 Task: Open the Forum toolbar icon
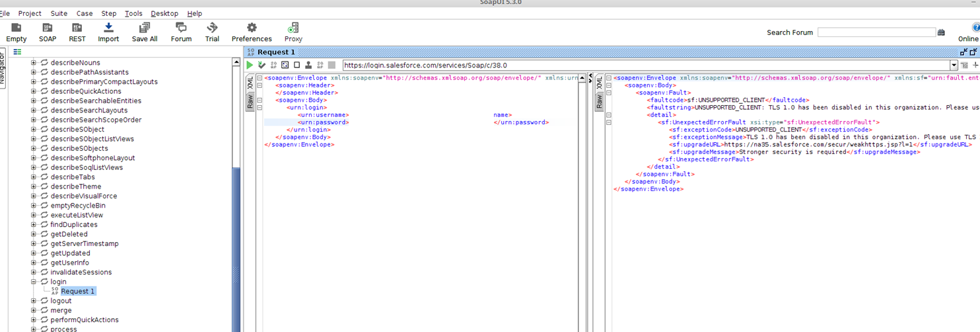point(181,27)
